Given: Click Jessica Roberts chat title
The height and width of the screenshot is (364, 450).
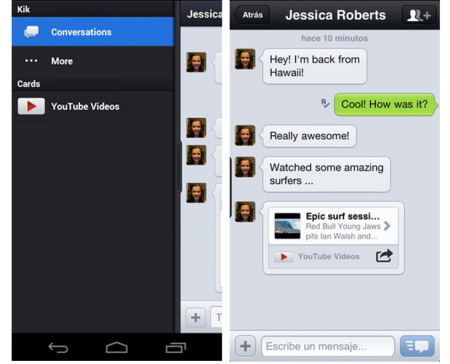Looking at the screenshot, I should click(x=335, y=15).
